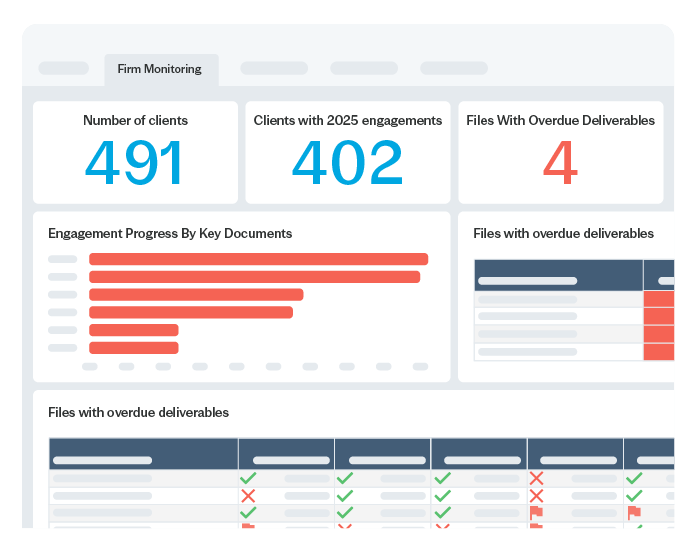Viewport: 697px width, 534px height.
Task: Click green check in third row, first status column
Action: click(x=248, y=512)
